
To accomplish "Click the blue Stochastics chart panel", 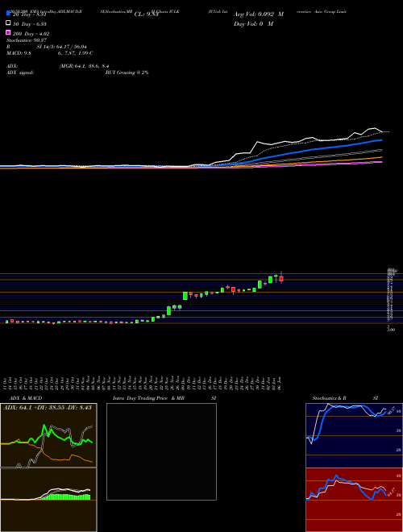I will tap(354, 435).
